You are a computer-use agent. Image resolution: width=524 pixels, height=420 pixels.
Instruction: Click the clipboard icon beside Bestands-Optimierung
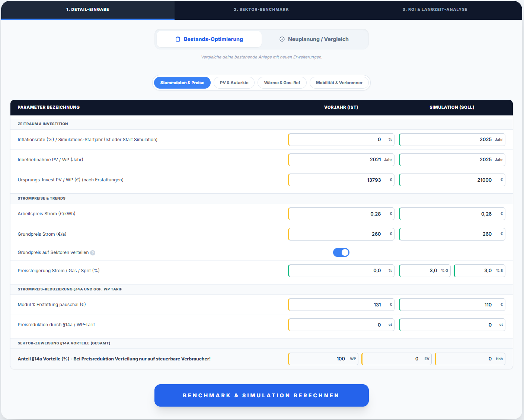point(178,39)
